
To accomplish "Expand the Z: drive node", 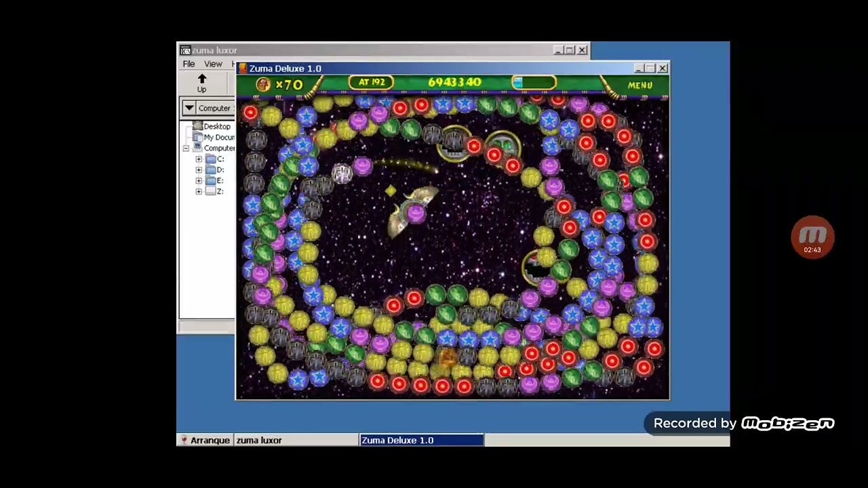I will tap(199, 192).
